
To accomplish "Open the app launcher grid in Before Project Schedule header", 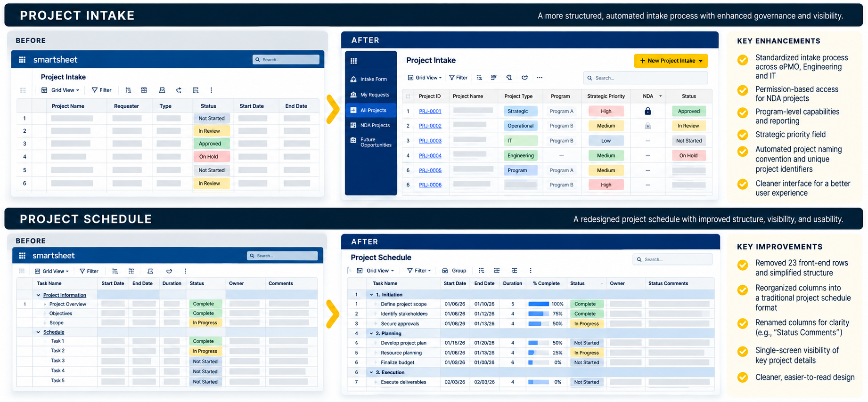I will click(22, 256).
